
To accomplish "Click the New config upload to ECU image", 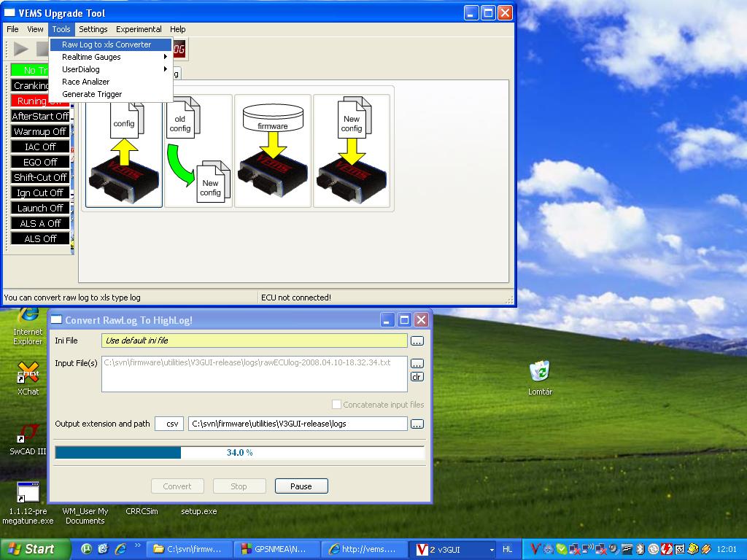I will tap(352, 150).
